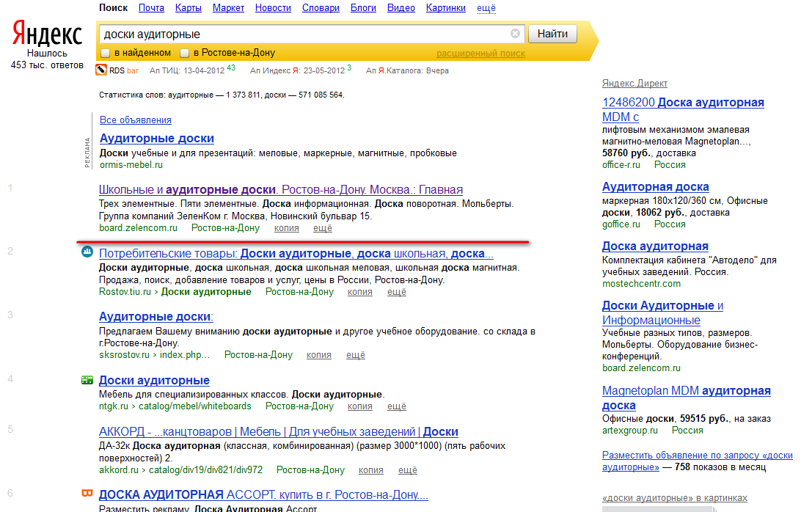
Task: Click the artexgroup.ru URL
Action: 629,431
